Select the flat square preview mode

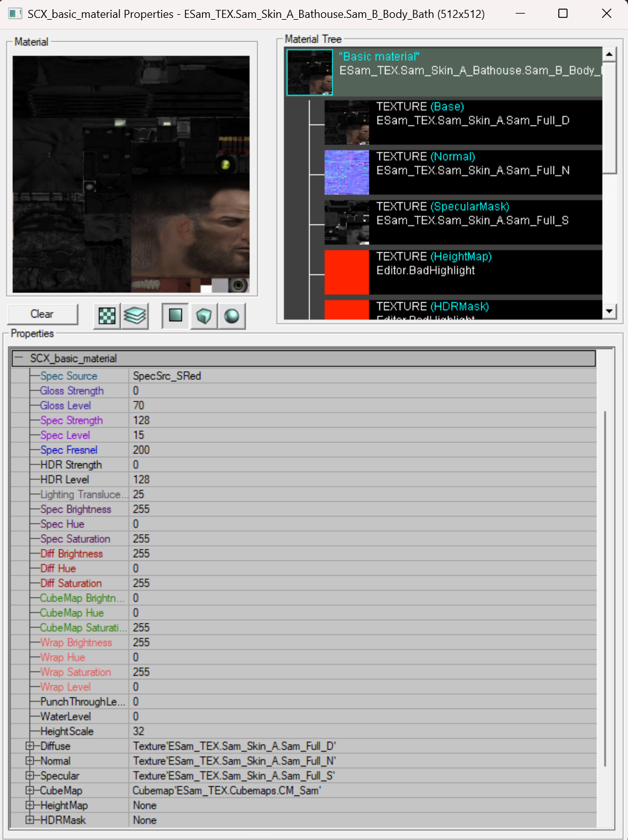[x=176, y=316]
